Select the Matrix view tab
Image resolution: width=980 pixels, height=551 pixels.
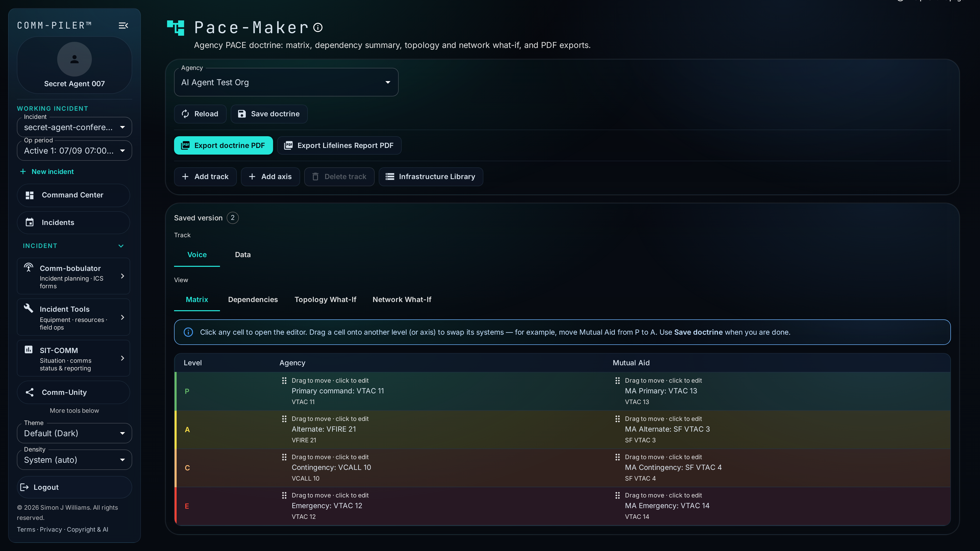(197, 300)
